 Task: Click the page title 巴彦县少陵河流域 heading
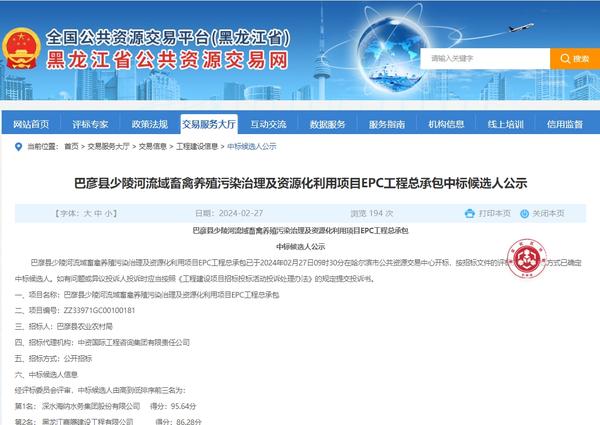pyautogui.click(x=300, y=183)
